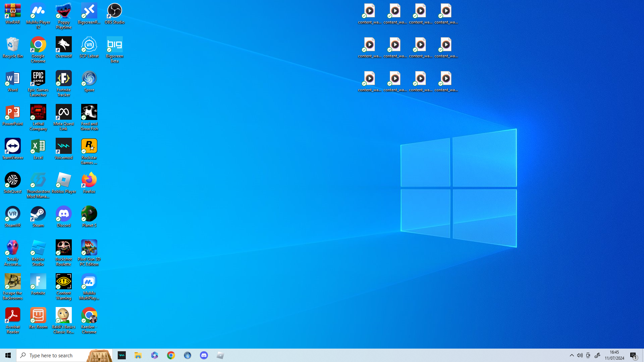
Task: Click the Google Chrome taskbar icon
Action: [x=171, y=355]
